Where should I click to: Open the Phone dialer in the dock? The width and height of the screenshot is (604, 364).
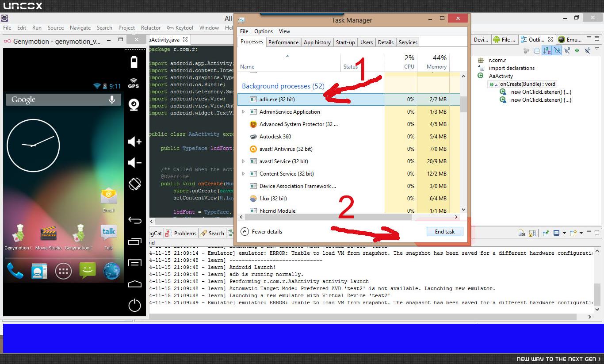click(x=15, y=271)
